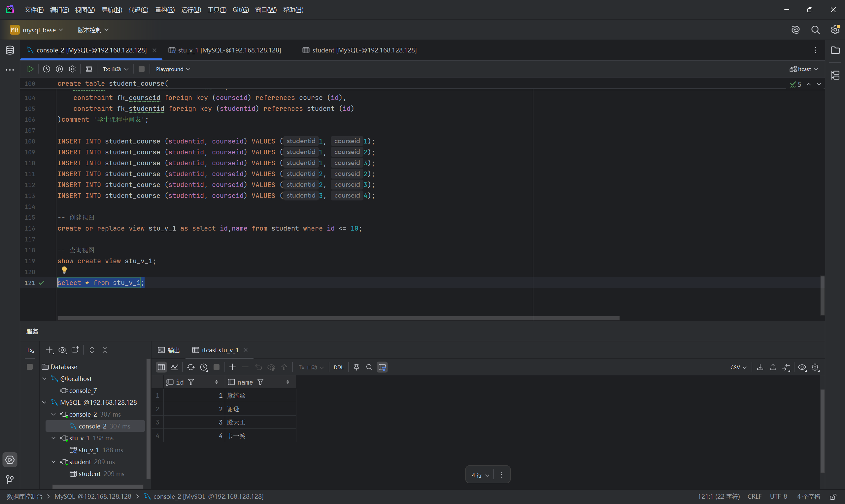Click the DDL button in results toolbar
This screenshot has height=504, width=845.
(x=338, y=367)
